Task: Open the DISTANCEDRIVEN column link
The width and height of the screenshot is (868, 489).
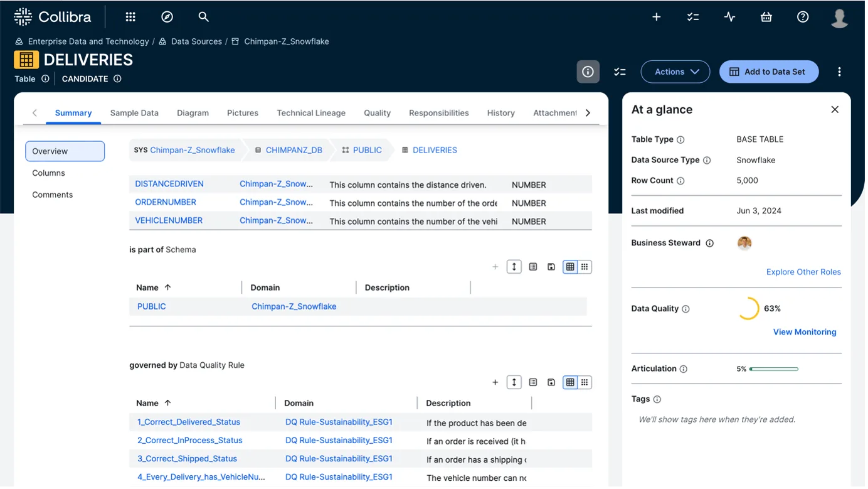Action: point(169,184)
